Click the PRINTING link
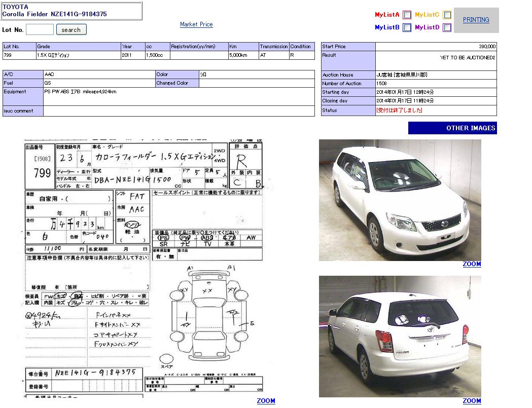532x408 pixels. tap(476, 20)
